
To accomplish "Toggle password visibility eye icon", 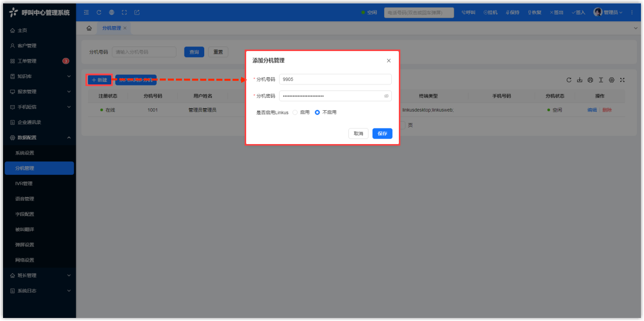I will 386,96.
